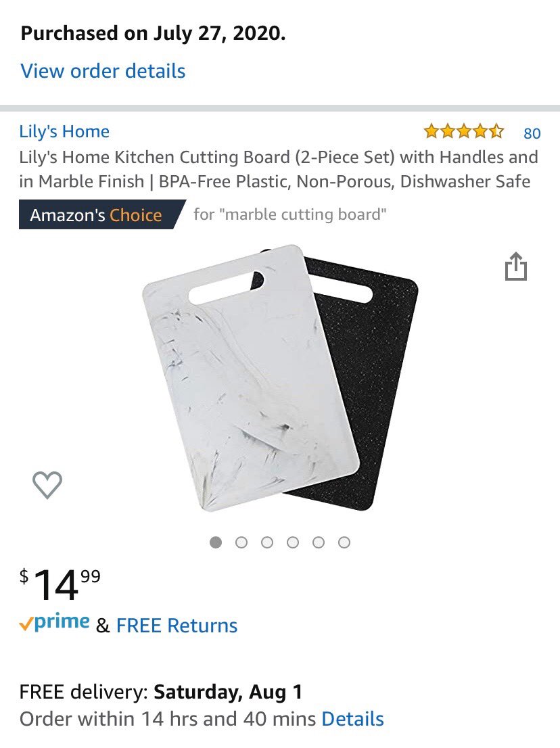Open the cutting board product image

281,378
